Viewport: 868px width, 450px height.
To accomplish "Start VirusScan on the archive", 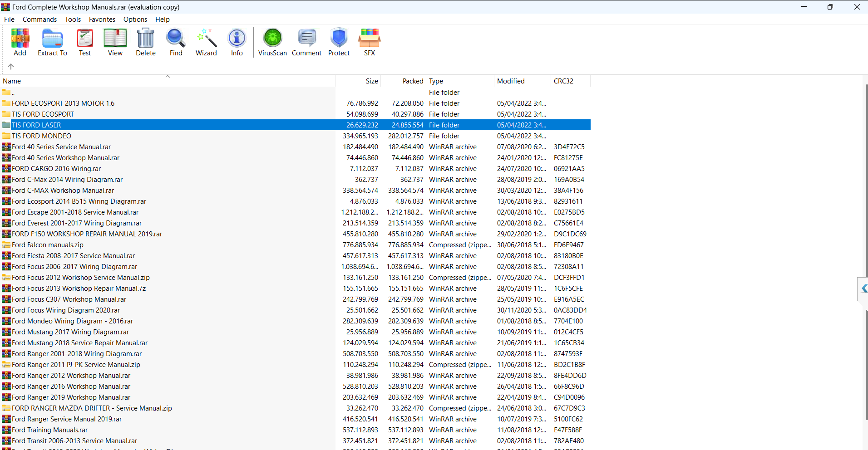I will (272, 42).
